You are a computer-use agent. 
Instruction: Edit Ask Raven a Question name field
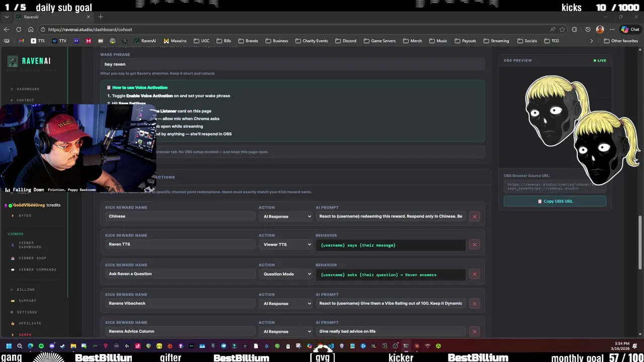click(181, 274)
